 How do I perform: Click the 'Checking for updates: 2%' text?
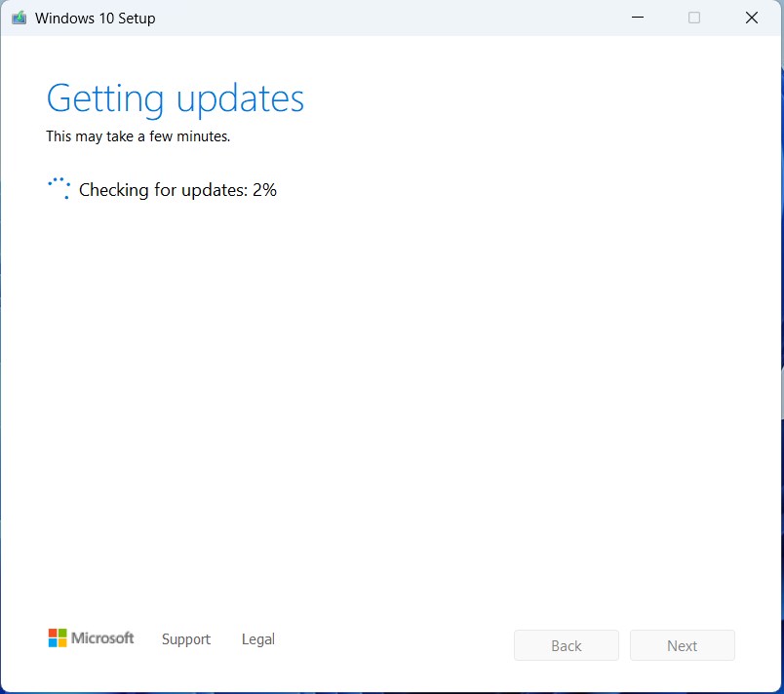coord(177,190)
